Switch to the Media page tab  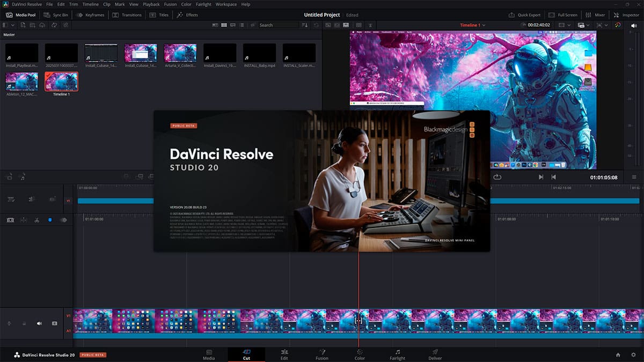pos(209,354)
